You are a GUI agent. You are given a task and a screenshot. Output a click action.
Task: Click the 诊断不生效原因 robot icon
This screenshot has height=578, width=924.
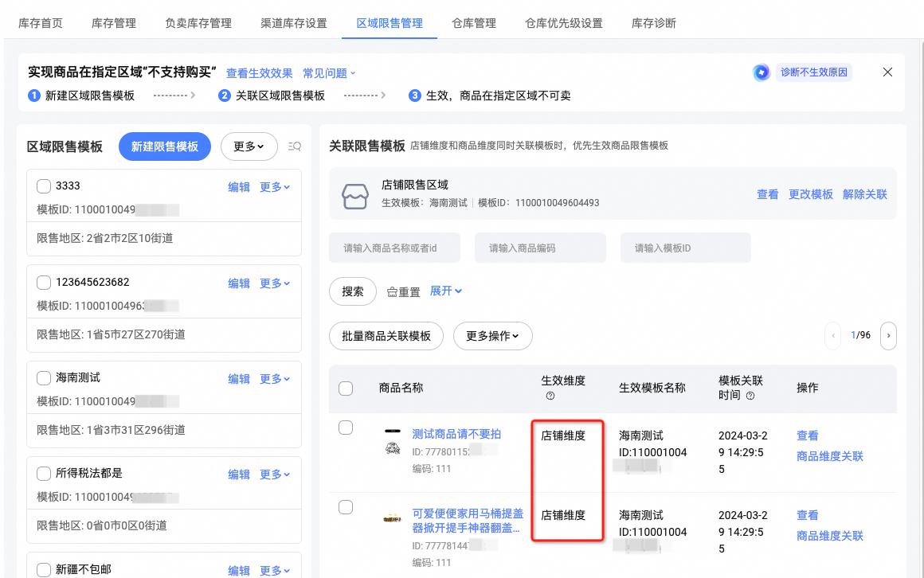coord(762,72)
